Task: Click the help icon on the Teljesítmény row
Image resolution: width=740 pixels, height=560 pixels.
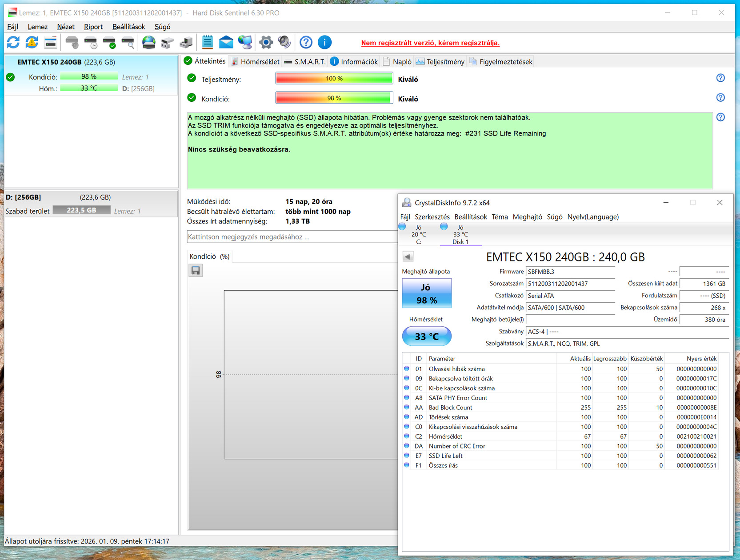Action: (x=720, y=78)
